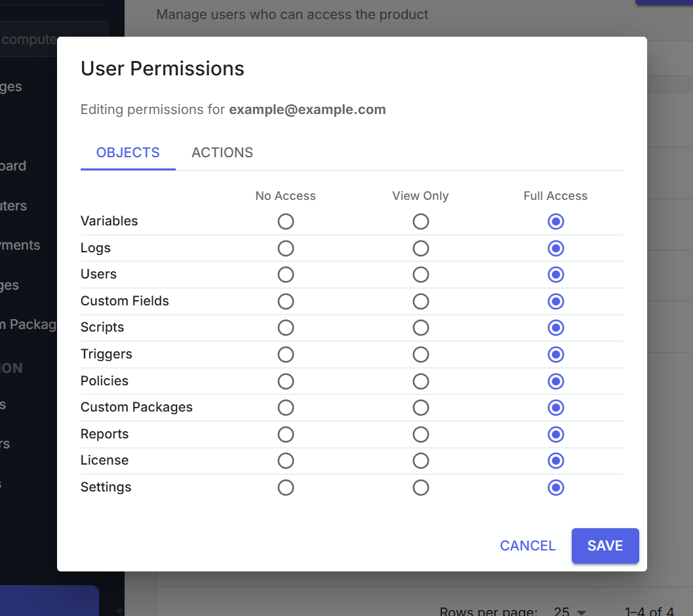
Task: Open the Rows per page dropdown
Action: tap(569, 610)
